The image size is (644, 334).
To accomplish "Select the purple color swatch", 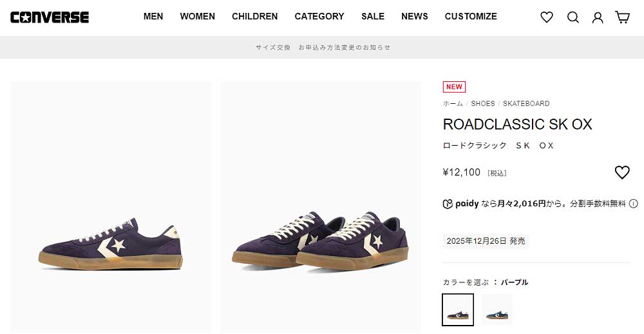I will click(458, 309).
